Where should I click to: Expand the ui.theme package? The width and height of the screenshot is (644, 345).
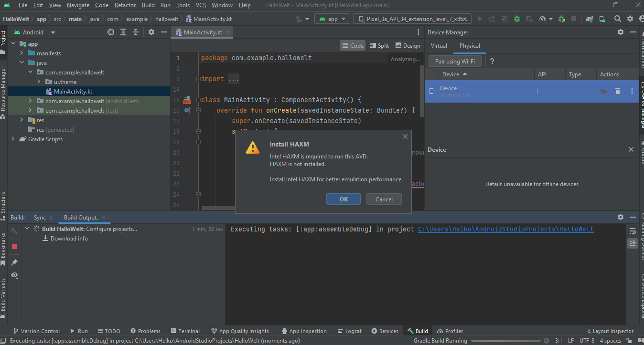[39, 82]
